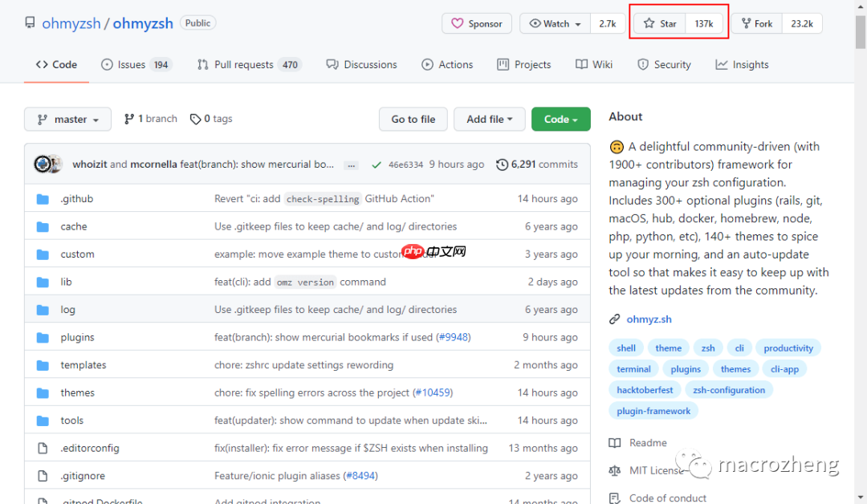
Task: Sponsor the project with heart button
Action: pyautogui.click(x=477, y=24)
